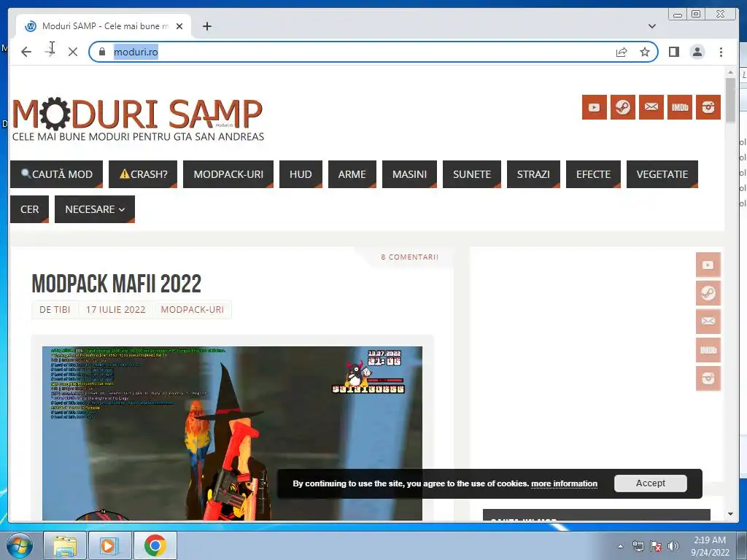
Task: Click the faded IMDb icon in the floating sidebar
Action: [708, 350]
